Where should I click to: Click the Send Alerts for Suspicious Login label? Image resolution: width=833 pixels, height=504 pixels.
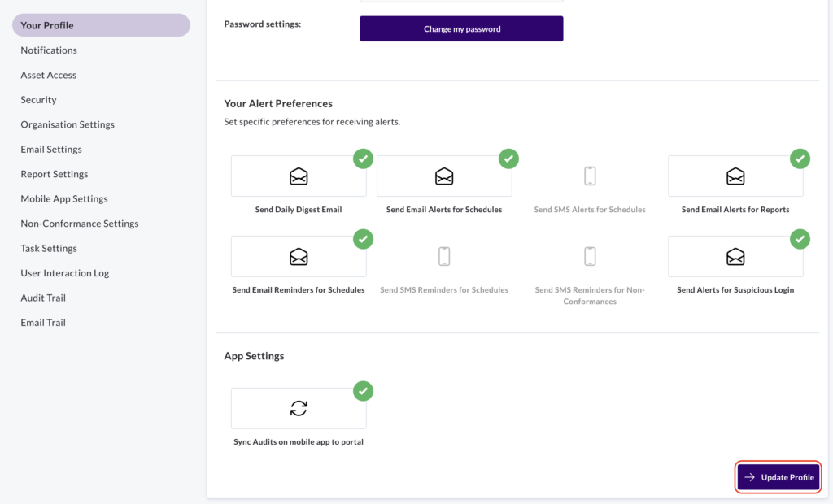pyautogui.click(x=735, y=290)
